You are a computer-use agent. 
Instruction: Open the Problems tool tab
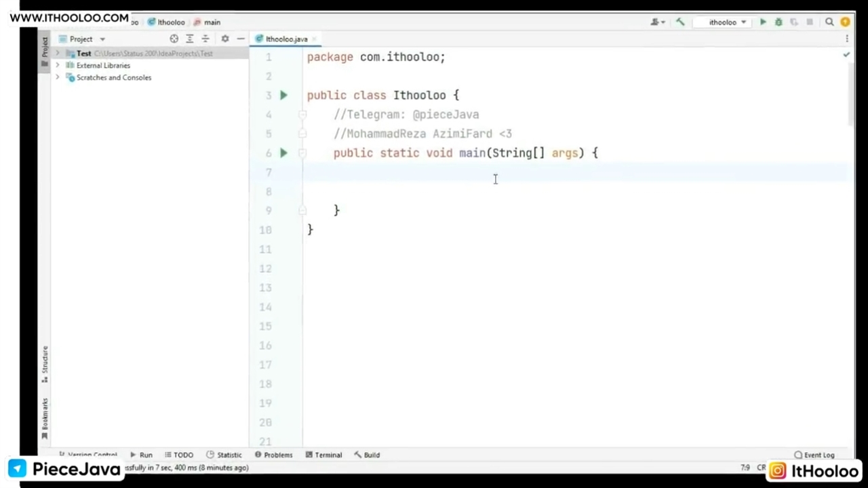274,455
